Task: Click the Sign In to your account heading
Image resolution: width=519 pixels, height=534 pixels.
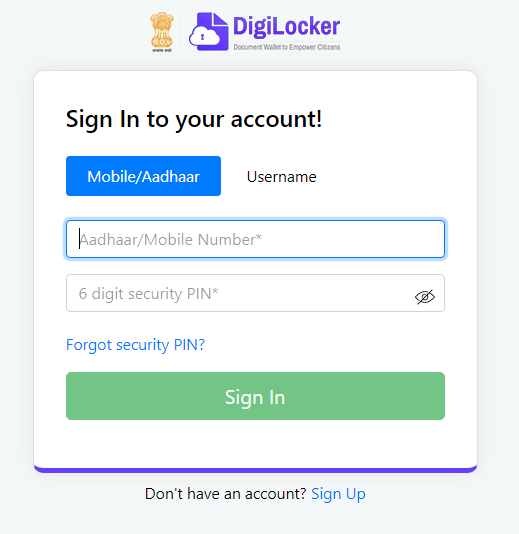Action: pyautogui.click(x=194, y=119)
